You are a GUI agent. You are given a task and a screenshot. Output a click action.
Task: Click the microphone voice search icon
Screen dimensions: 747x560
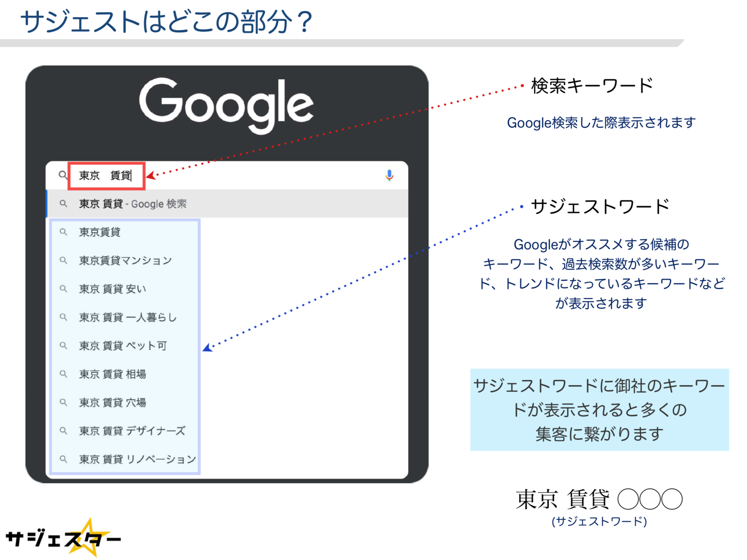click(x=390, y=175)
